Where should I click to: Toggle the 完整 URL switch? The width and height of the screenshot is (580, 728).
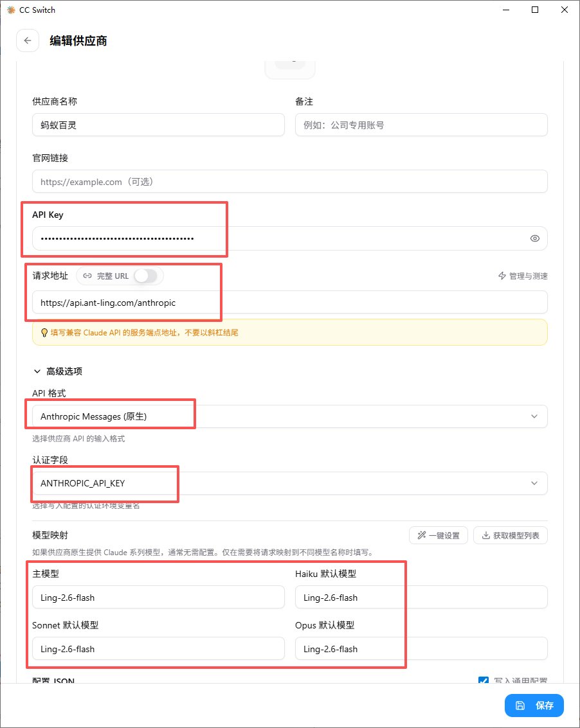146,276
